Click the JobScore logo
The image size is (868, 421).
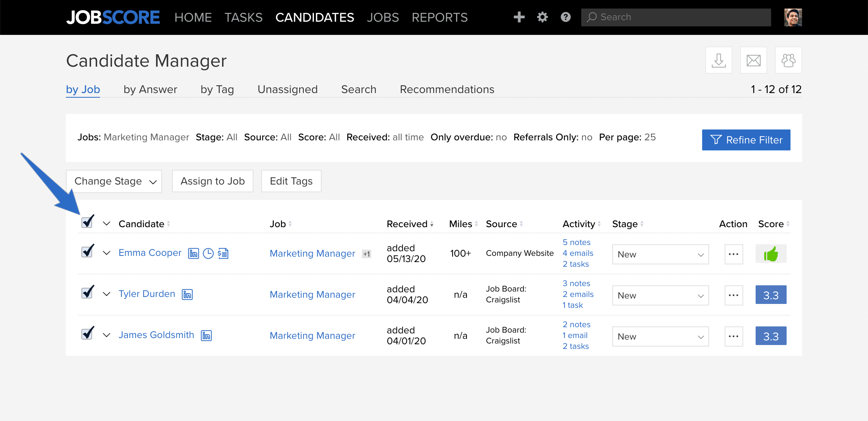tap(113, 17)
